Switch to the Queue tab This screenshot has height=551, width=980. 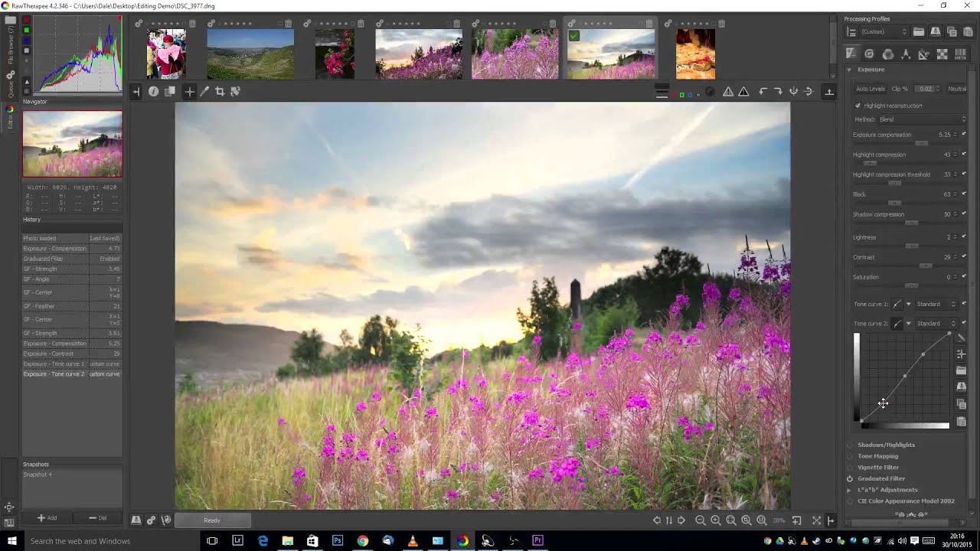click(x=11, y=86)
